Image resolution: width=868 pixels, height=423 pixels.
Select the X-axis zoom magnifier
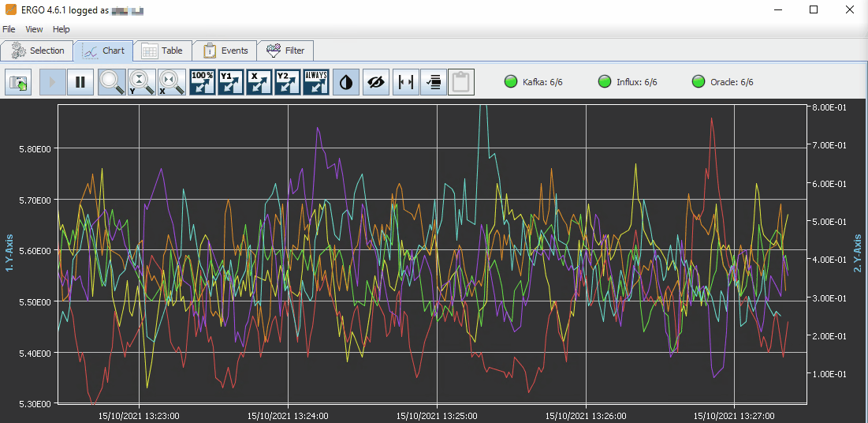[x=172, y=82]
